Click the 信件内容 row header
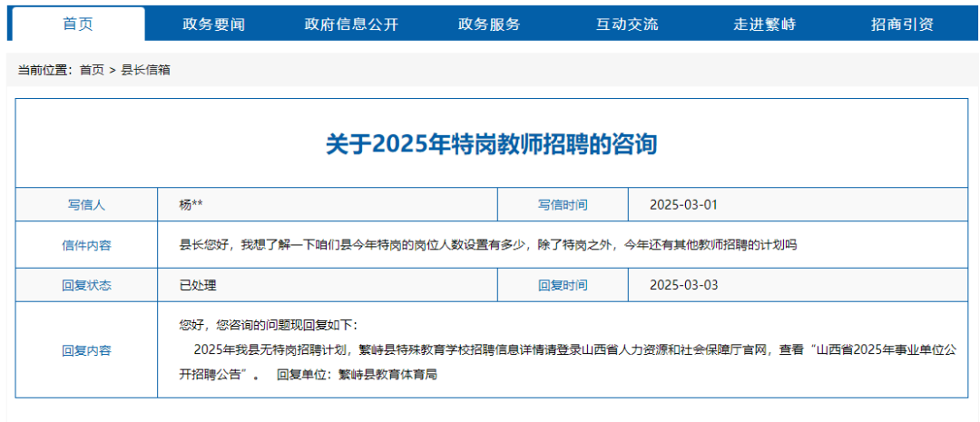The width and height of the screenshot is (980, 422). [86, 245]
